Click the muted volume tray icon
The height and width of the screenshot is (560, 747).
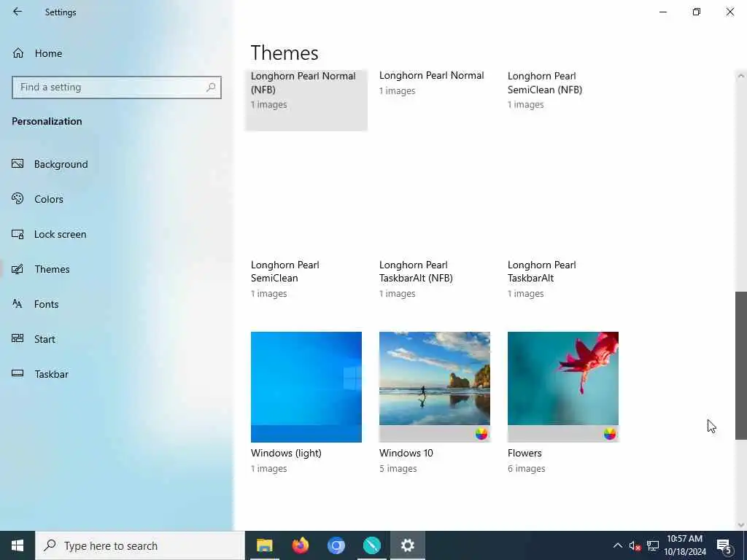point(635,545)
